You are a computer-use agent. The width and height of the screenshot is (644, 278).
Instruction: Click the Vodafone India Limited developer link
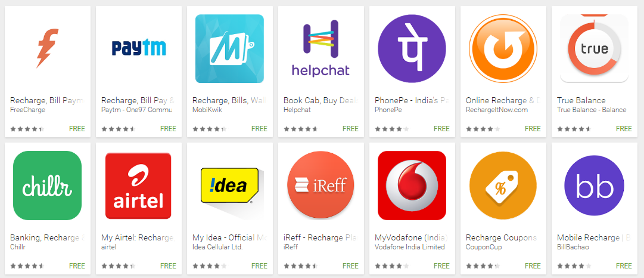410,247
